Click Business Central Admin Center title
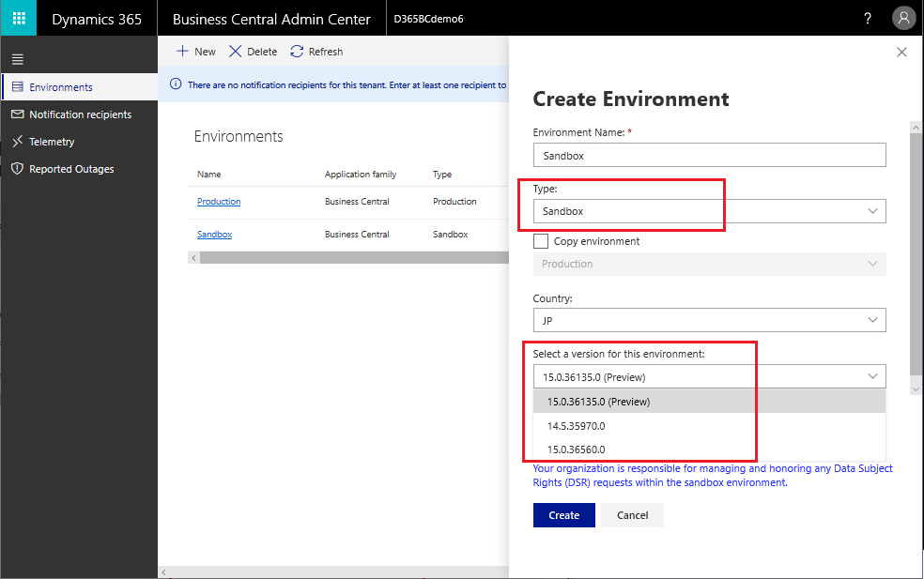The width and height of the screenshot is (924, 579). [271, 19]
